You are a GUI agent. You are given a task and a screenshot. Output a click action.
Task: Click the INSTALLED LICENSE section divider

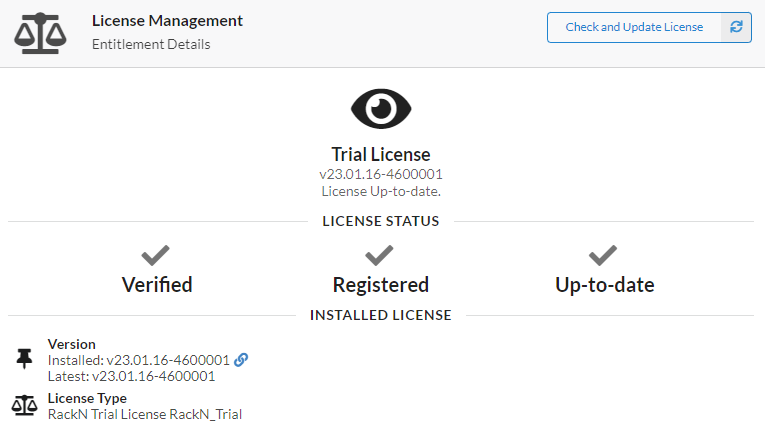pyautogui.click(x=381, y=315)
